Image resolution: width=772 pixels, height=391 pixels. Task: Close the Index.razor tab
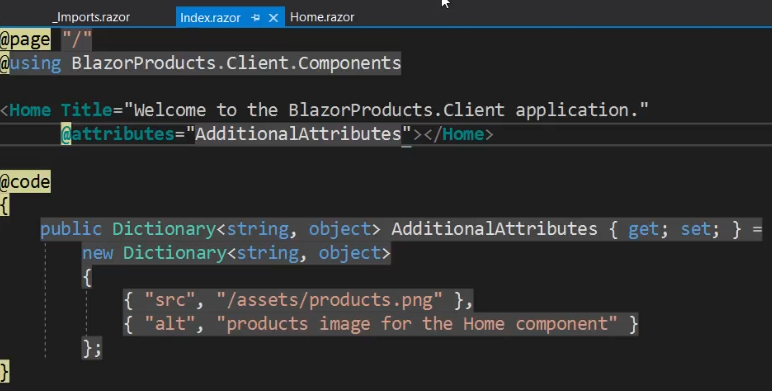273,18
